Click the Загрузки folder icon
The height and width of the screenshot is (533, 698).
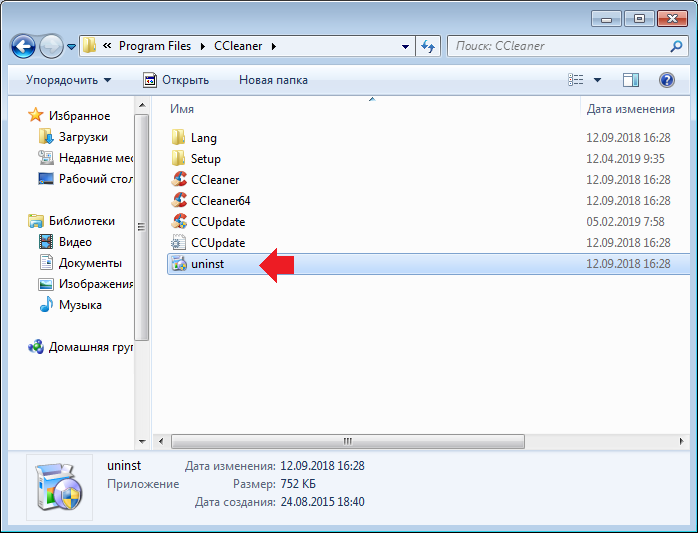46,137
